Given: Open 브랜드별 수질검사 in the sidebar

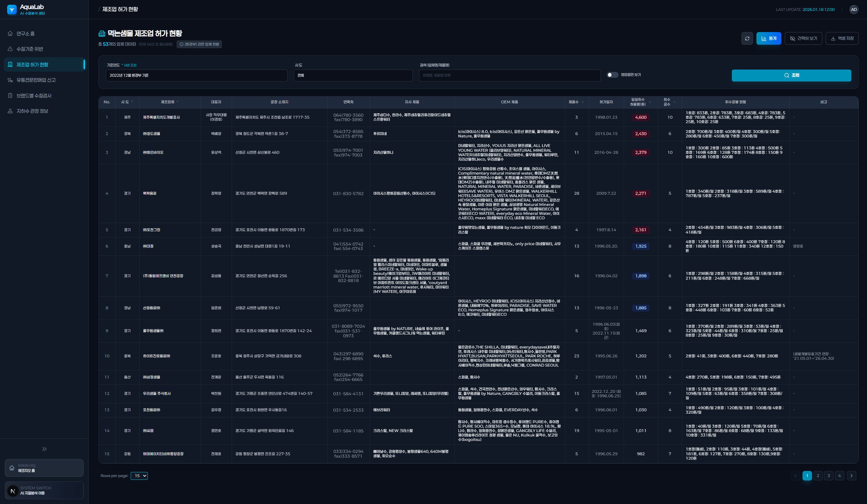Looking at the screenshot, I should tap(44, 95).
